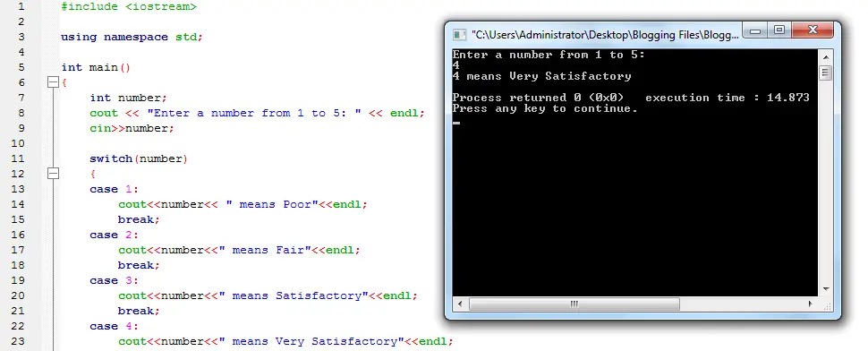The height and width of the screenshot is (351, 868).
Task: Maximize the console output window
Action: pyautogui.click(x=780, y=30)
